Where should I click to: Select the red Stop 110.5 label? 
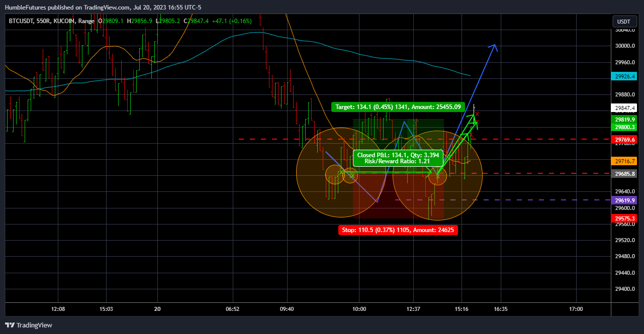(398, 230)
